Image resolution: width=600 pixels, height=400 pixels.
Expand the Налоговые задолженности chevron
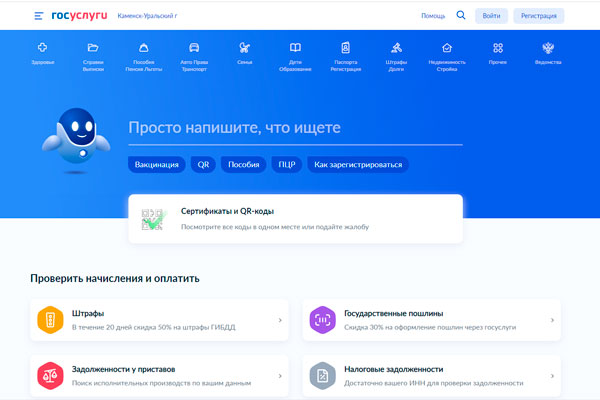coord(552,376)
